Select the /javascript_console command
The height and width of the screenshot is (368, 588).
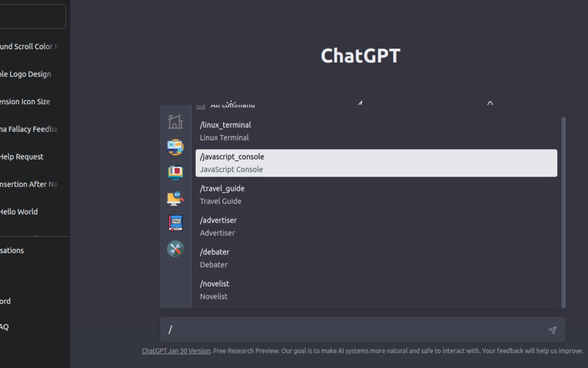click(x=376, y=163)
